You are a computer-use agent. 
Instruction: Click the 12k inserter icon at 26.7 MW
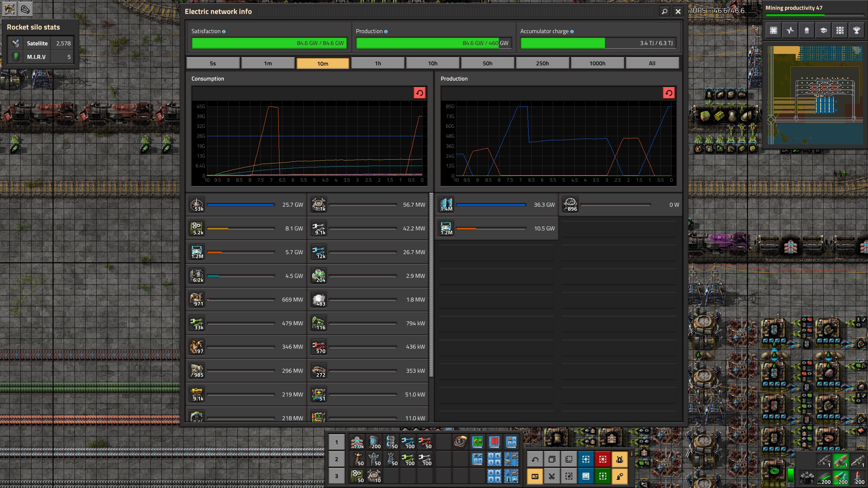tap(319, 252)
